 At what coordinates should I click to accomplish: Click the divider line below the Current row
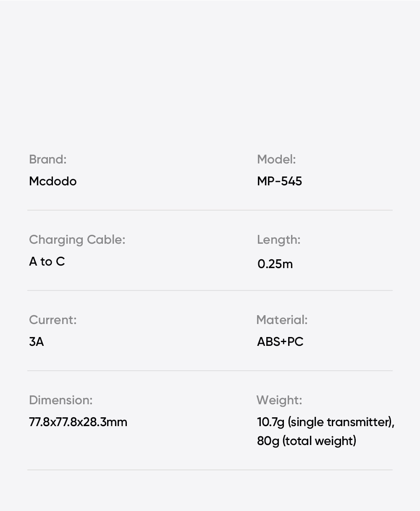tap(210, 371)
